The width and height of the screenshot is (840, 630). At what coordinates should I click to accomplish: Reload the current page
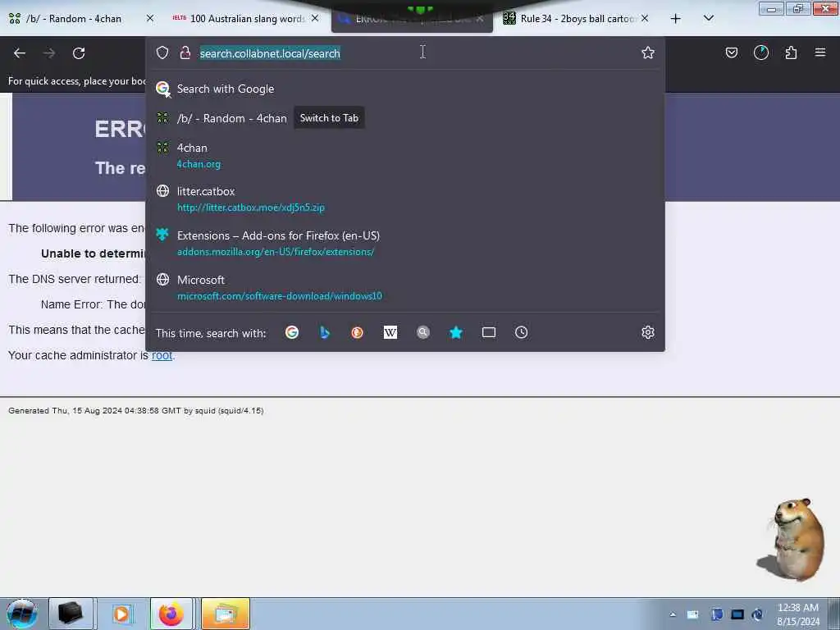click(x=79, y=53)
